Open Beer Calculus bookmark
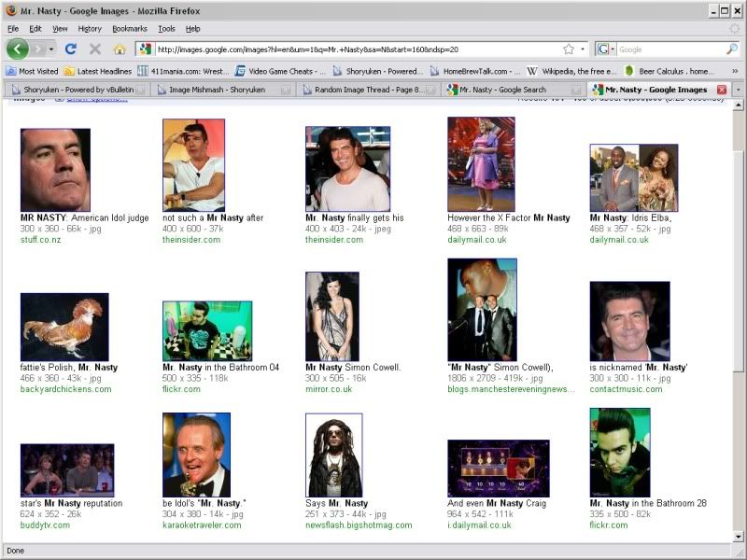The image size is (747, 560). [x=669, y=71]
